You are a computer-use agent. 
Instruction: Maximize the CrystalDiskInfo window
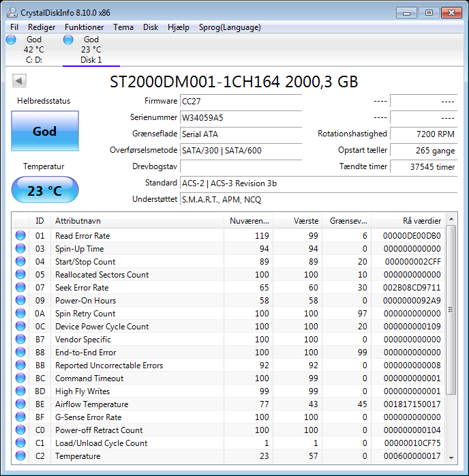429,13
